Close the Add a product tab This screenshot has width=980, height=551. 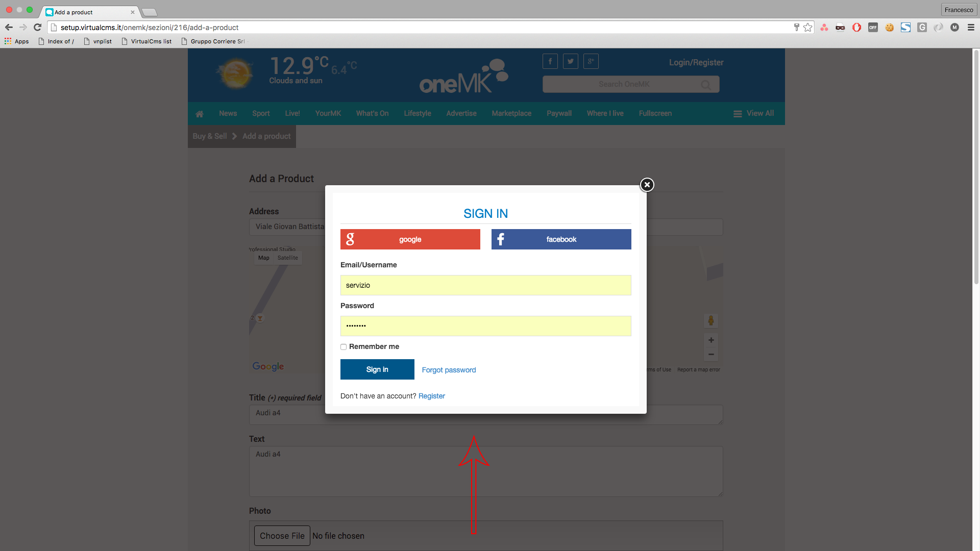pos(133,12)
